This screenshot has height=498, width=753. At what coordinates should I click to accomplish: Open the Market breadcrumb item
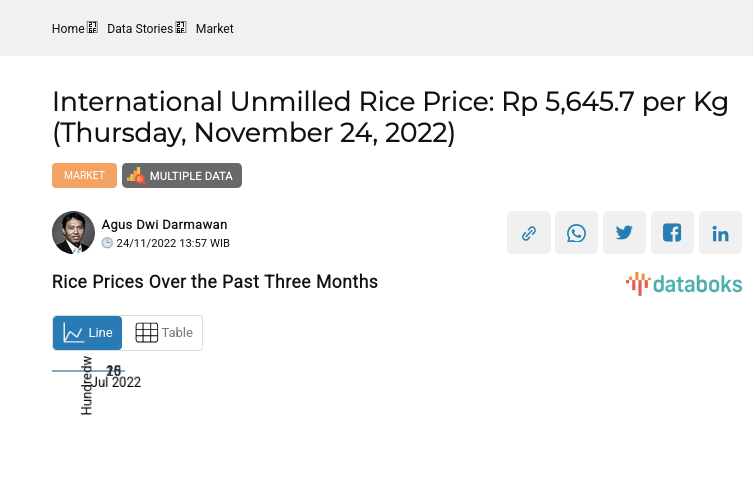tap(214, 29)
